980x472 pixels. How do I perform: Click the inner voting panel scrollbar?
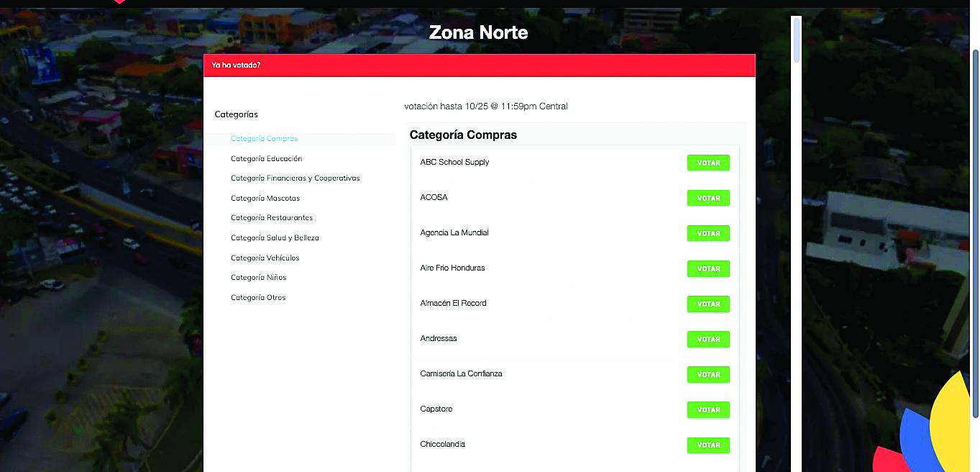point(796,40)
